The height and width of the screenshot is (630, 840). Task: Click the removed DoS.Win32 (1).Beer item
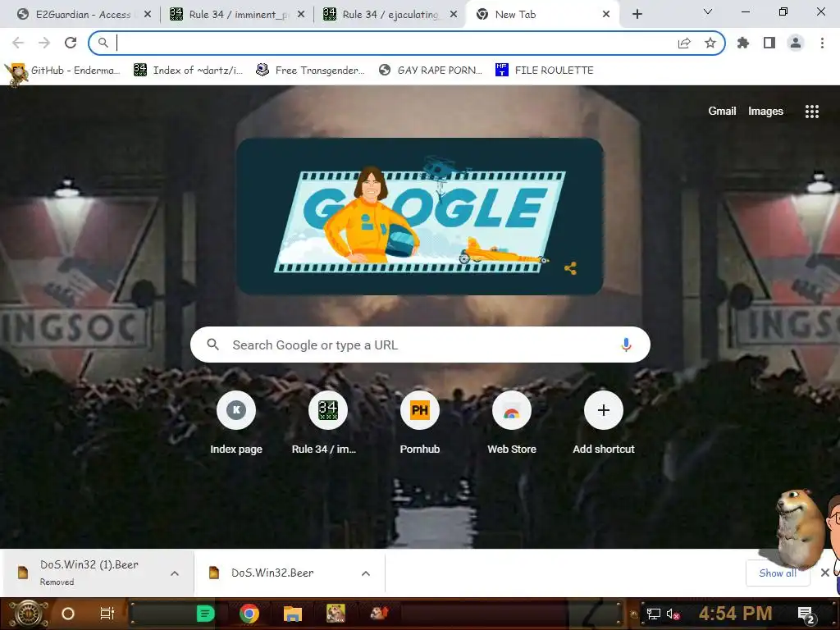click(89, 573)
